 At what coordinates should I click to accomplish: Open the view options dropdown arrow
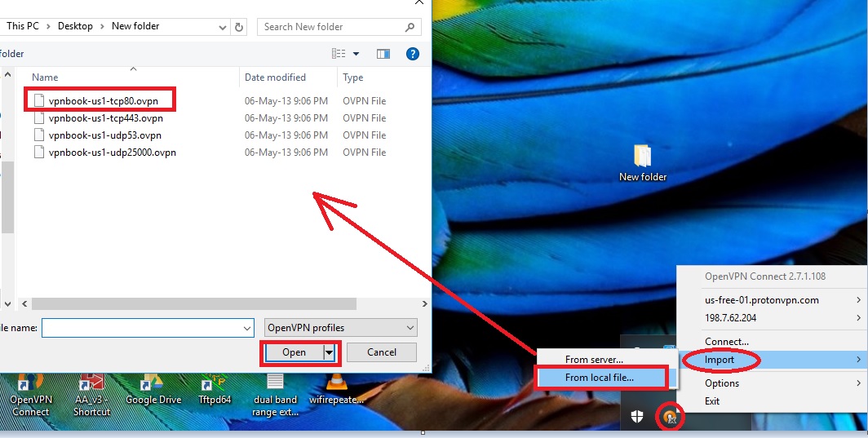pyautogui.click(x=356, y=54)
